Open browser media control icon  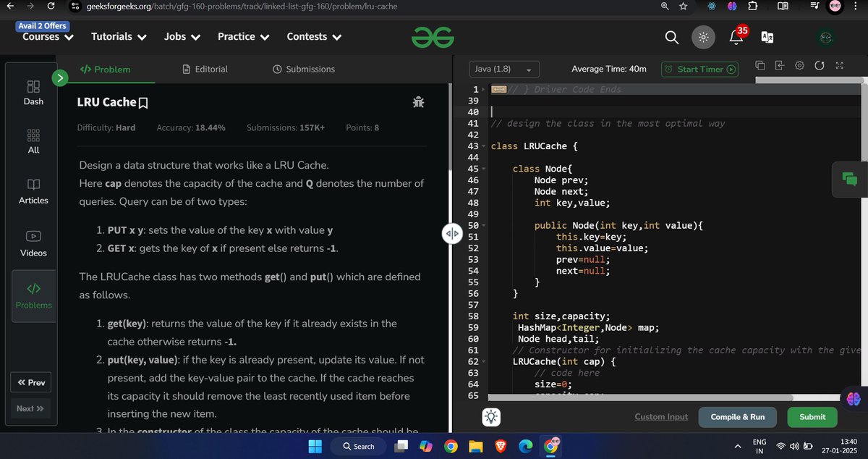click(815, 7)
